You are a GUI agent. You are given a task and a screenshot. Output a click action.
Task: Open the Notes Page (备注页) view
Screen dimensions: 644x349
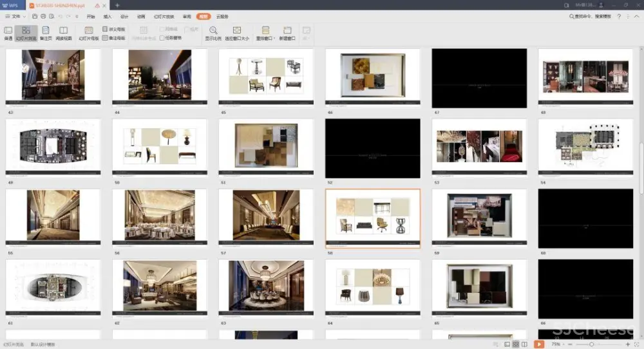[x=46, y=33]
